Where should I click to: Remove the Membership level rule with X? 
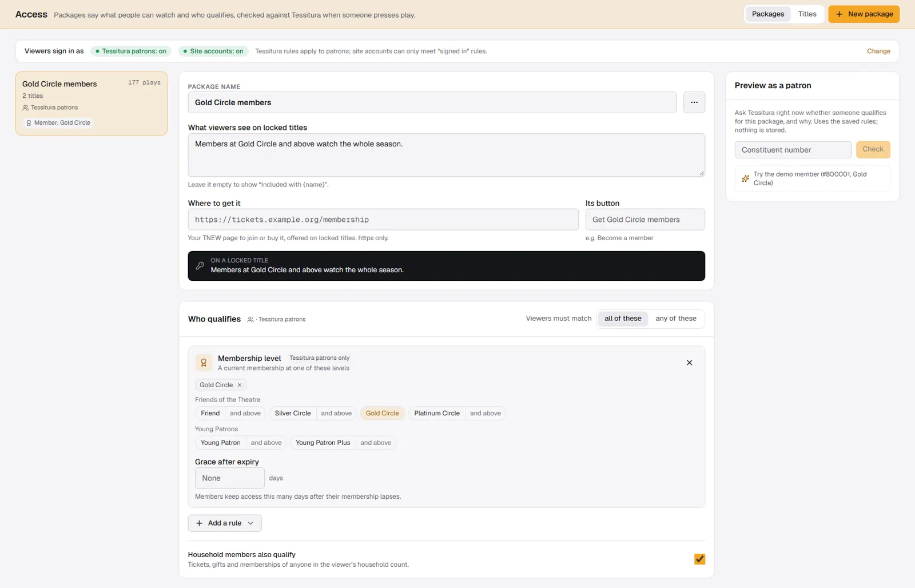point(689,363)
